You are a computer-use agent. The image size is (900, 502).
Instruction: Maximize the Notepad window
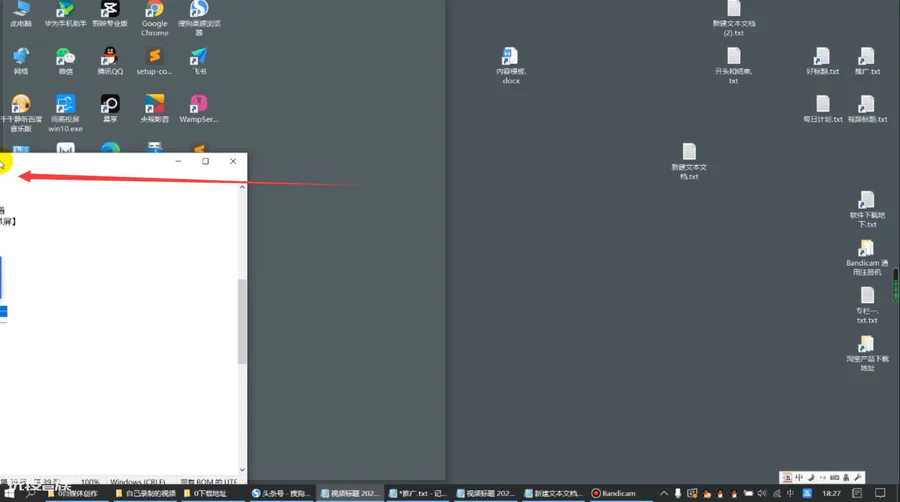tap(205, 161)
